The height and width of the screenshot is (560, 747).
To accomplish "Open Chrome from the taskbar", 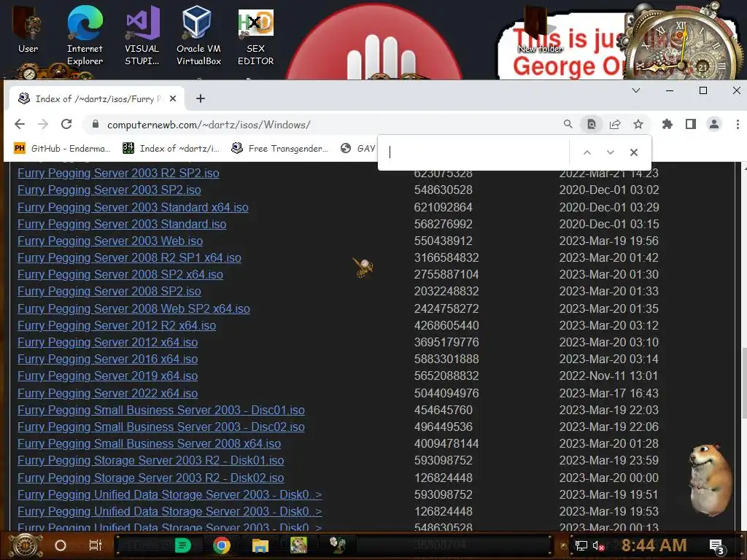I will pyautogui.click(x=222, y=545).
